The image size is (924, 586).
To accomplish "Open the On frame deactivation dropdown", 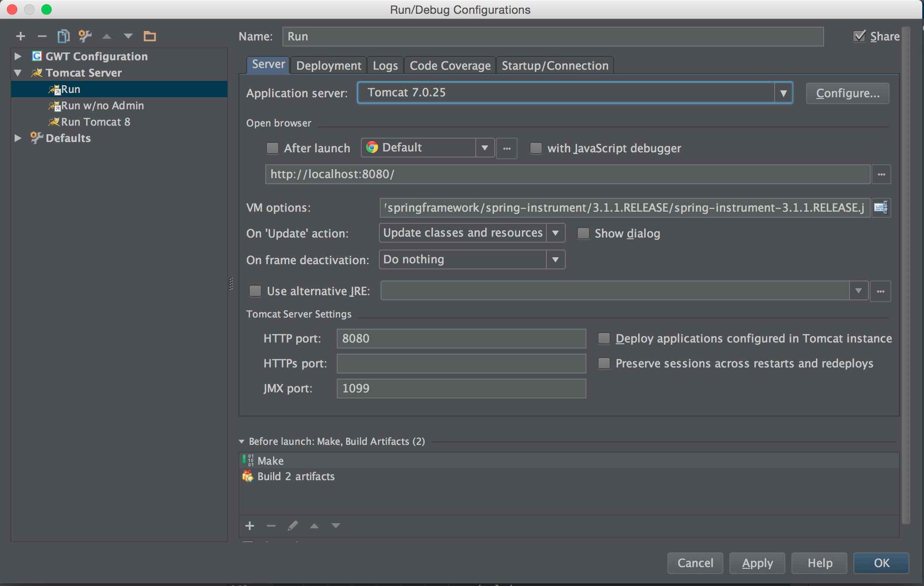I will point(555,260).
